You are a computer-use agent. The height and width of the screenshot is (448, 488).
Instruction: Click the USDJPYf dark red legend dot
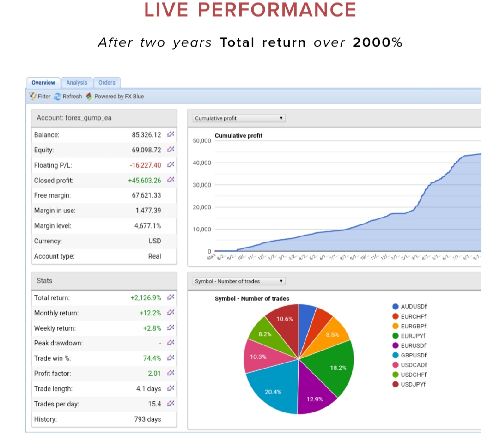396,384
